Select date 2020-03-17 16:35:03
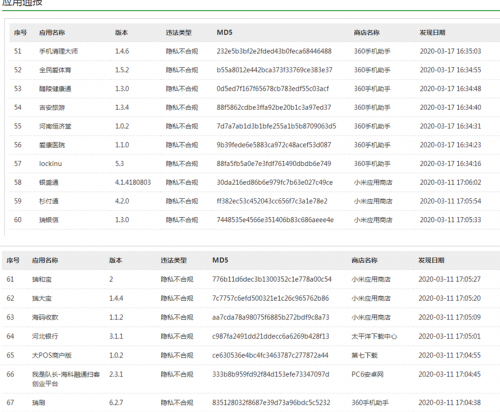 (x=450, y=51)
